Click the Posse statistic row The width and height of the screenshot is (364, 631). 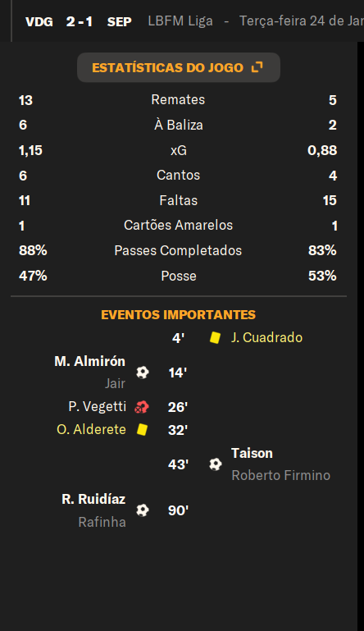(178, 276)
